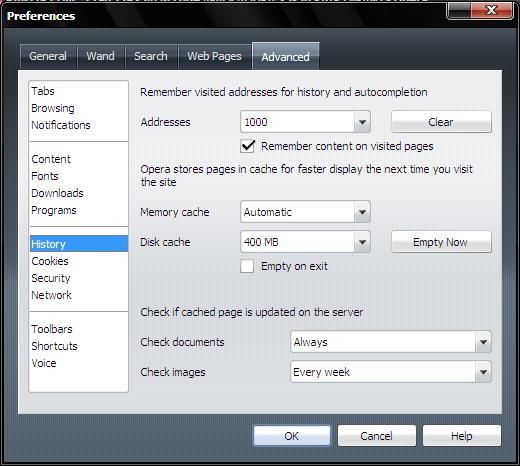Select Programs in the sidebar list

pos(79,210)
